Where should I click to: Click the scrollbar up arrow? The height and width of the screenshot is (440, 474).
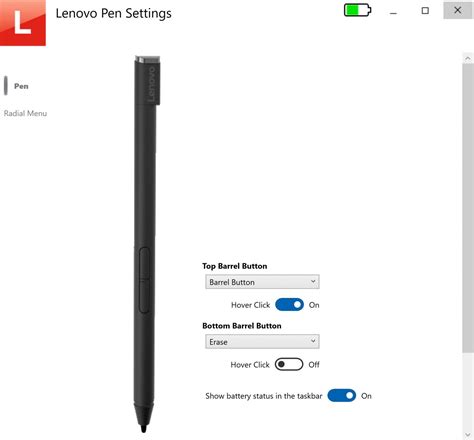click(468, 58)
